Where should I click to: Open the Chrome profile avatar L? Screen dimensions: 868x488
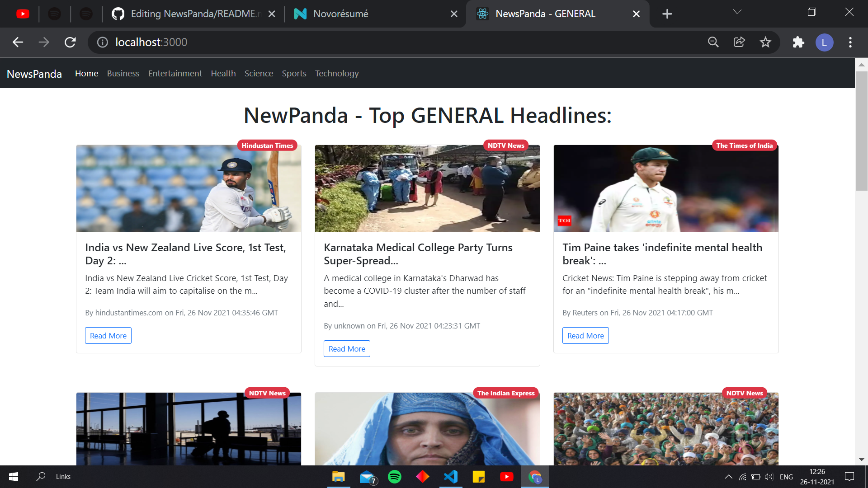(x=824, y=42)
